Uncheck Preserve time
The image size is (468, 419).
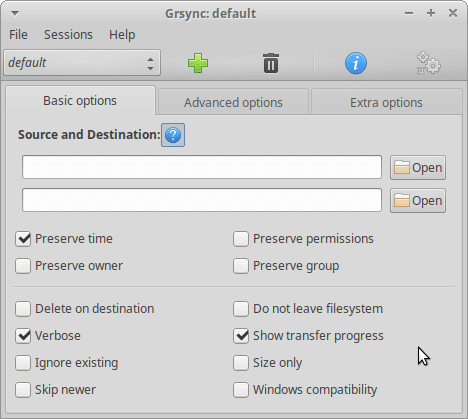click(x=23, y=239)
